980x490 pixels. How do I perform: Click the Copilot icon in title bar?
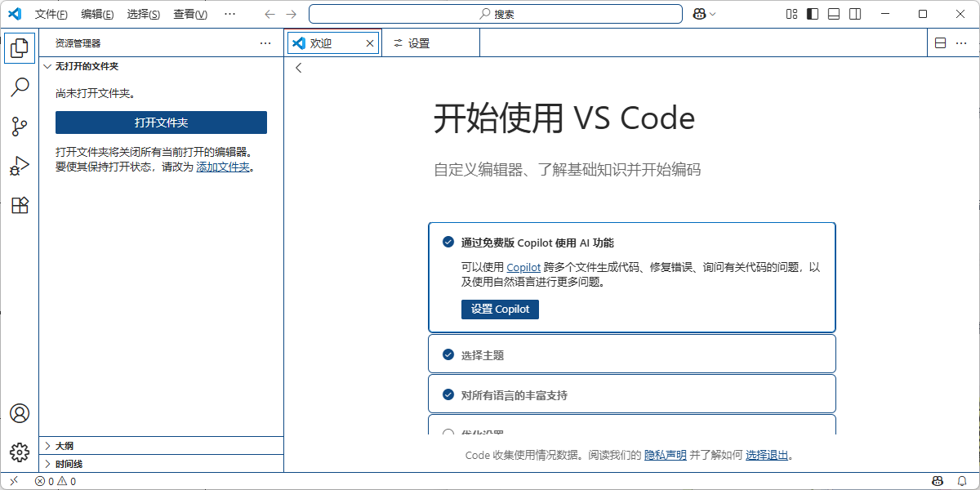(700, 14)
